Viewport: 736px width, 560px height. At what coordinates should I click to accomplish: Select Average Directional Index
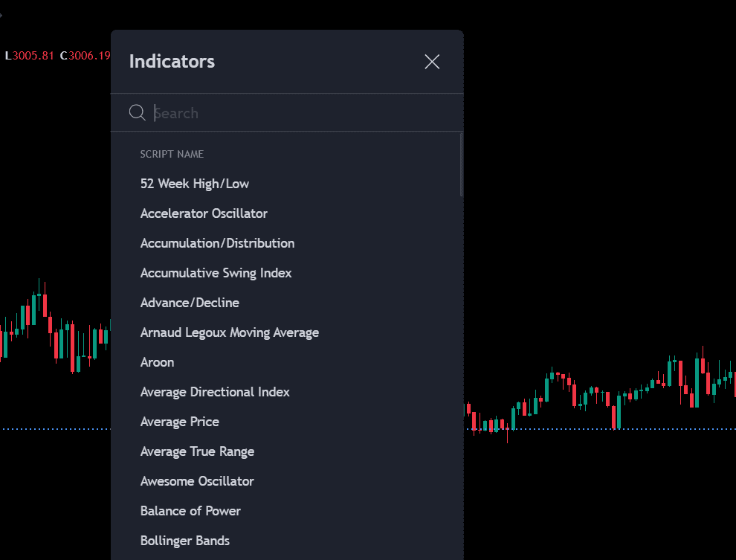pyautogui.click(x=215, y=392)
